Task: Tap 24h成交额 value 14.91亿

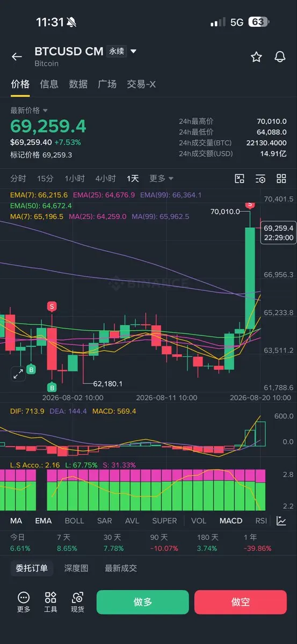Action: tap(274, 154)
